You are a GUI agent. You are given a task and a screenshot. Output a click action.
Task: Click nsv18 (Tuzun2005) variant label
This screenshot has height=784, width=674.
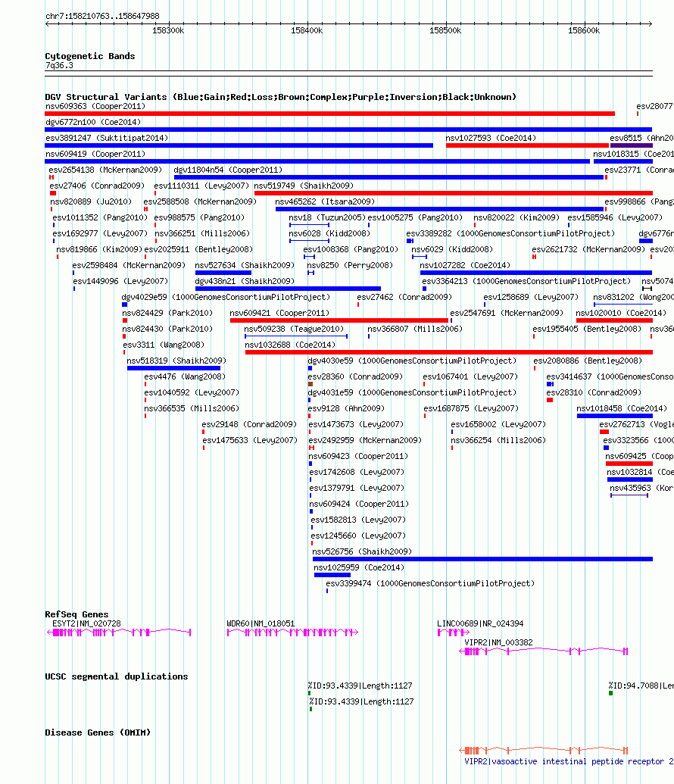327,218
